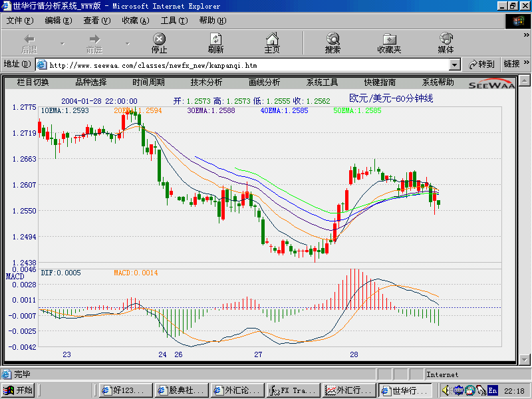Open the 查看(V) menu
The width and height of the screenshot is (532, 399).
pyautogui.click(x=97, y=21)
